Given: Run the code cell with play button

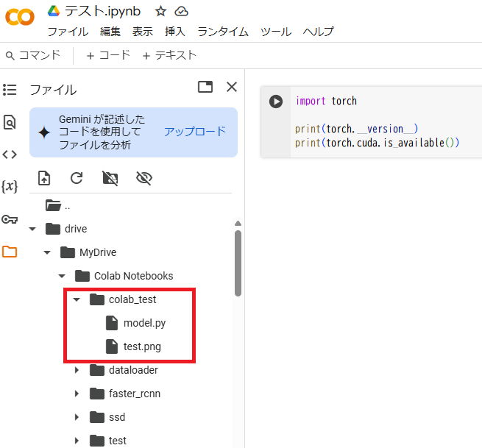Looking at the screenshot, I should coord(276,102).
